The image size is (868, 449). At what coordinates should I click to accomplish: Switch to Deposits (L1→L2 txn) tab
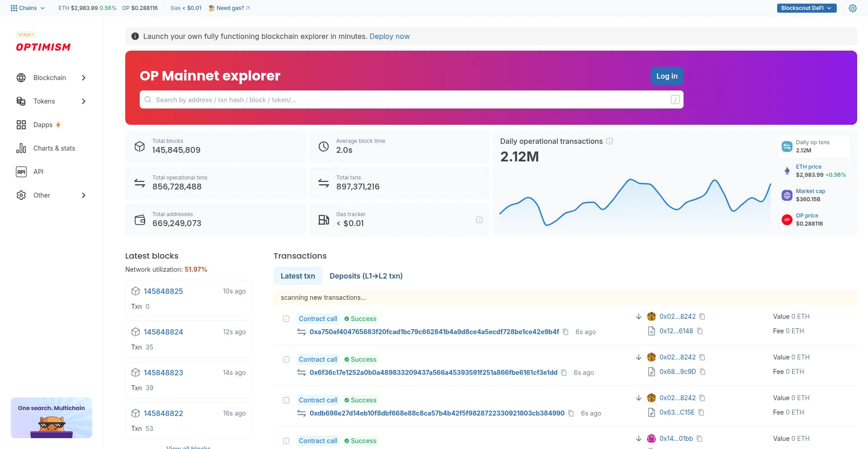click(366, 276)
